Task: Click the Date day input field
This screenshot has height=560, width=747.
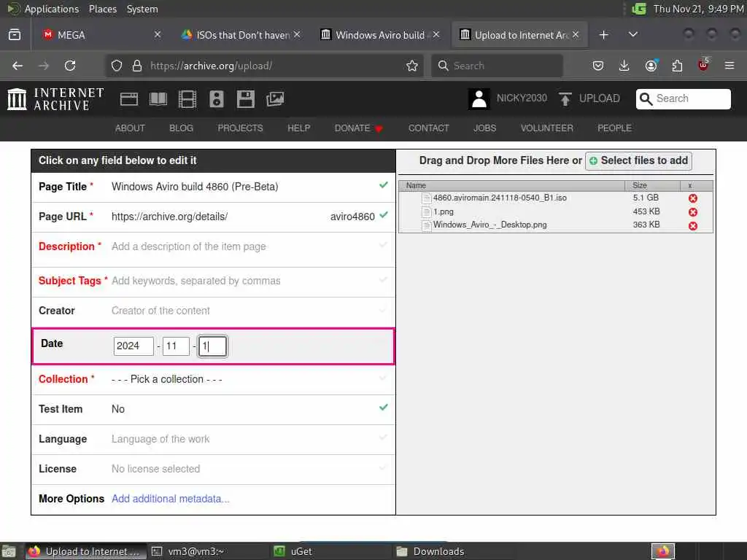Action: [212, 346]
